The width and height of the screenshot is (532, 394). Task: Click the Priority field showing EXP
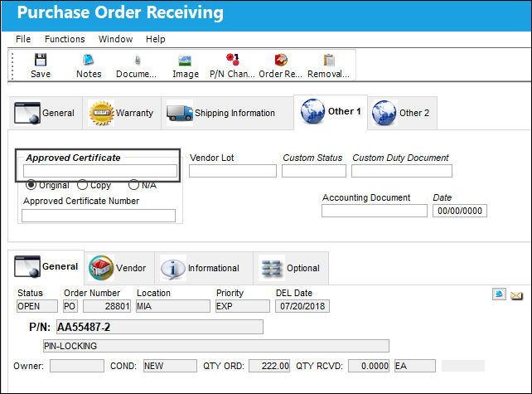(243, 306)
